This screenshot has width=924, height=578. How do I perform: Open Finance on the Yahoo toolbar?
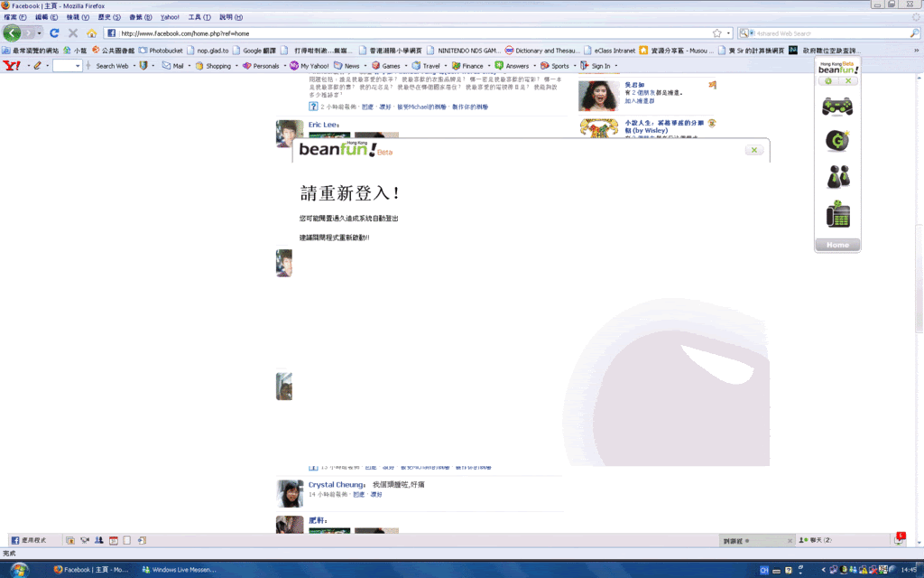click(467, 65)
